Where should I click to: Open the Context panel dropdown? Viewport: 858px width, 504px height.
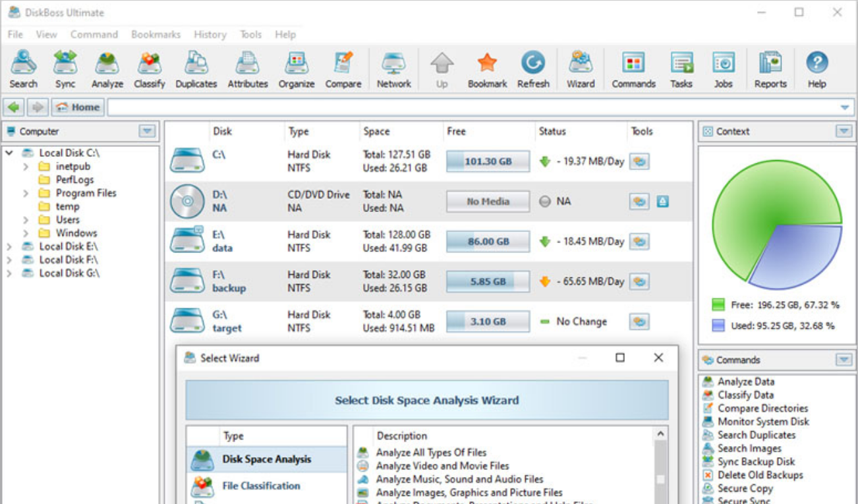click(845, 131)
